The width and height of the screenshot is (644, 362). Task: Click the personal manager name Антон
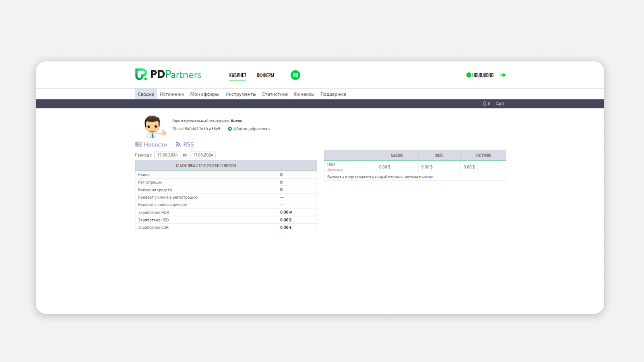(236, 121)
